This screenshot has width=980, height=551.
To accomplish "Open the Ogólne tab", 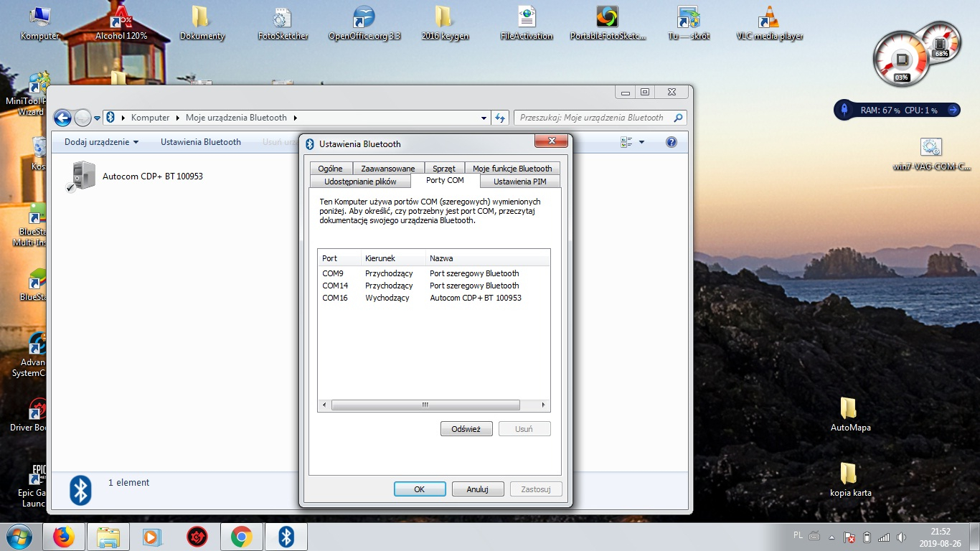I will click(330, 169).
